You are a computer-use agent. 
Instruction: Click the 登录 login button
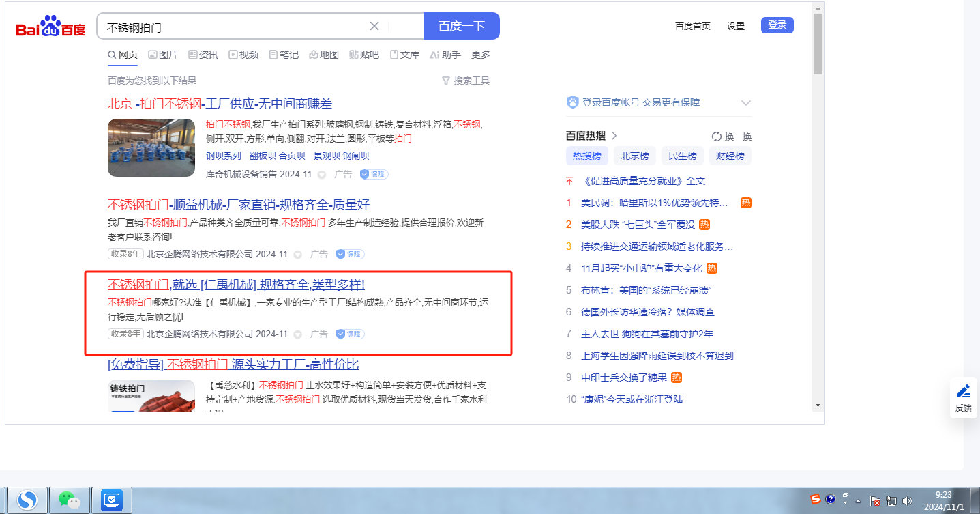[x=777, y=25]
